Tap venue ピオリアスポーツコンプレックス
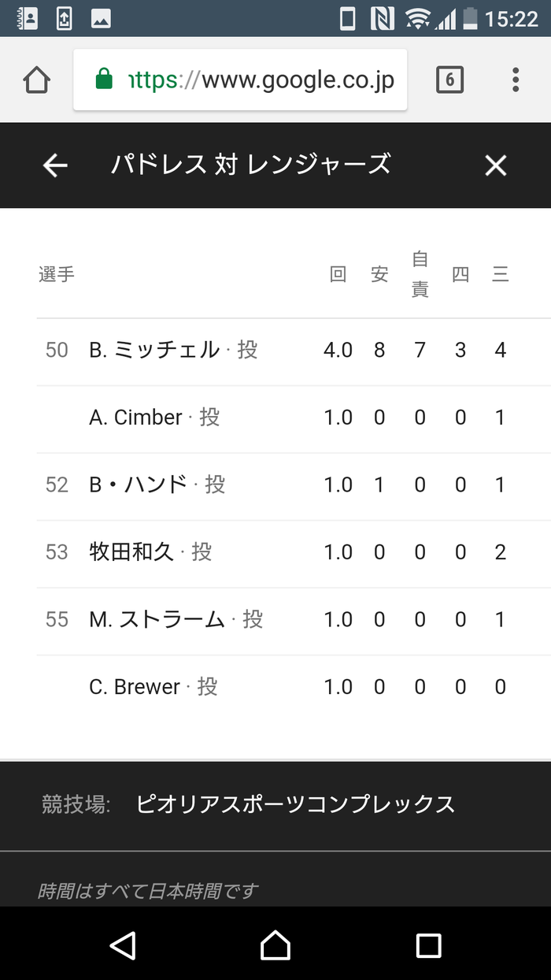 pos(296,804)
